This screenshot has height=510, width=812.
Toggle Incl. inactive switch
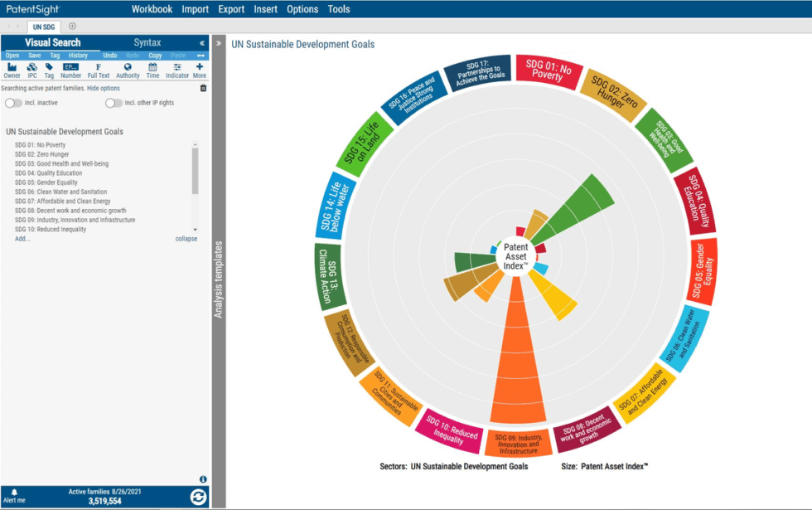[x=13, y=103]
